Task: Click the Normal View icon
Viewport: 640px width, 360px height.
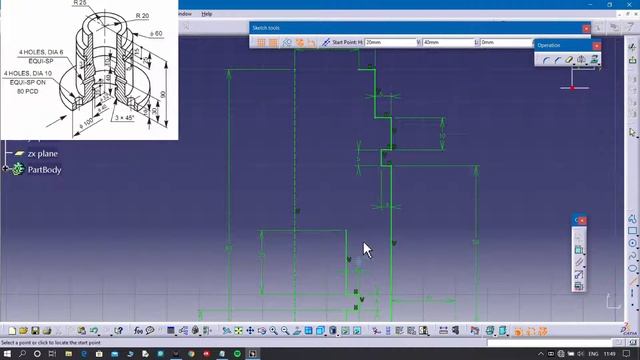Action: [x=297, y=331]
